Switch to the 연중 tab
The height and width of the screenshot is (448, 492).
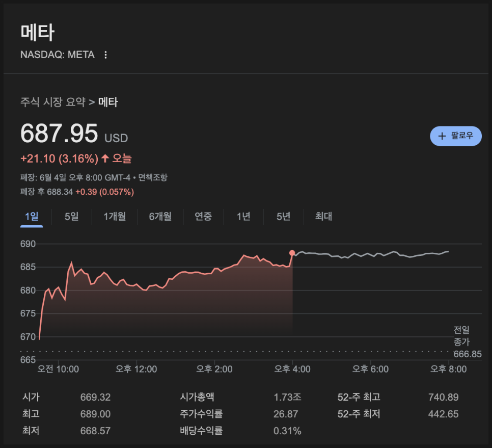pos(203,216)
